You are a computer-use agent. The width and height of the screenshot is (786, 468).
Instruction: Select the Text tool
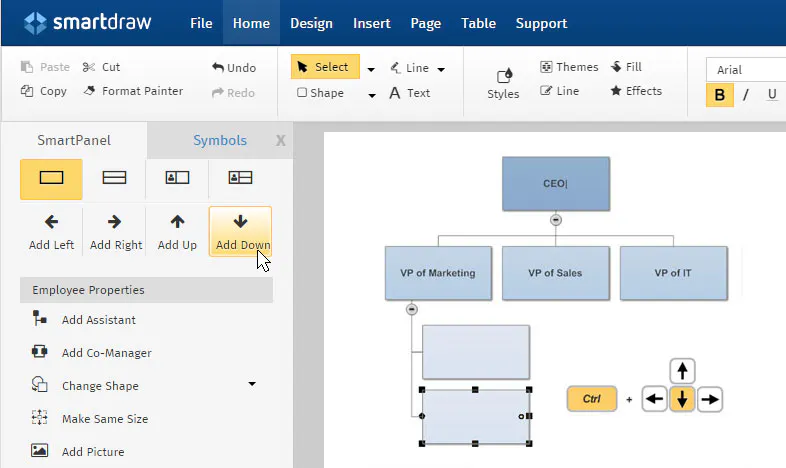(410, 93)
